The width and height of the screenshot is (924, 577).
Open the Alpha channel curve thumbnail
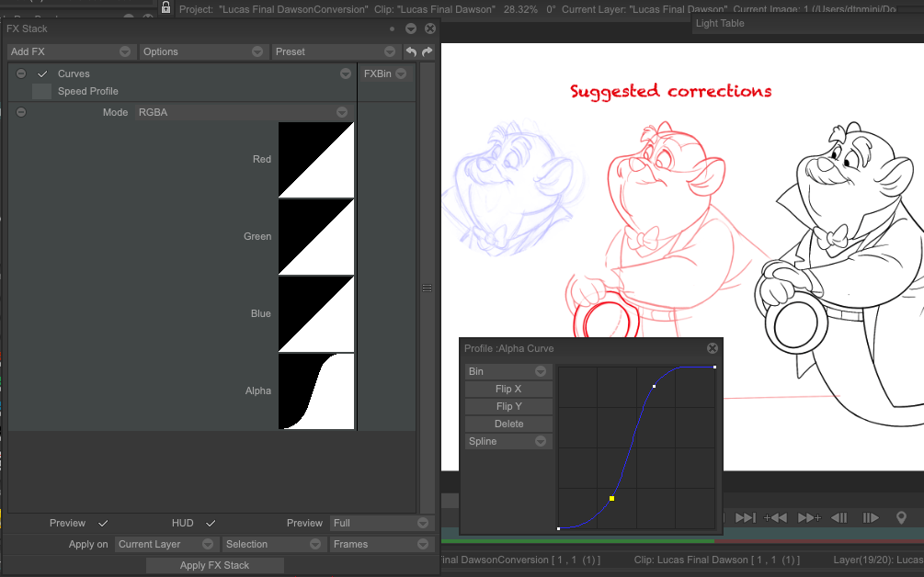pos(316,391)
